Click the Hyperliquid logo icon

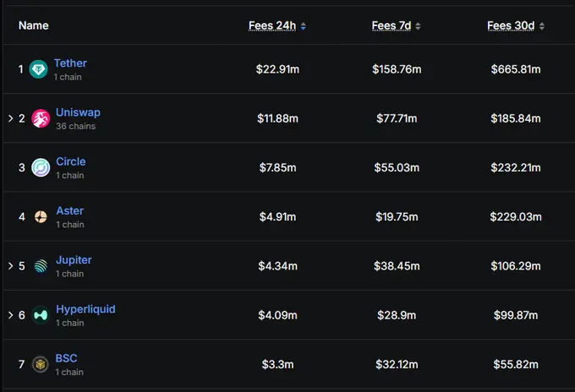pos(40,315)
